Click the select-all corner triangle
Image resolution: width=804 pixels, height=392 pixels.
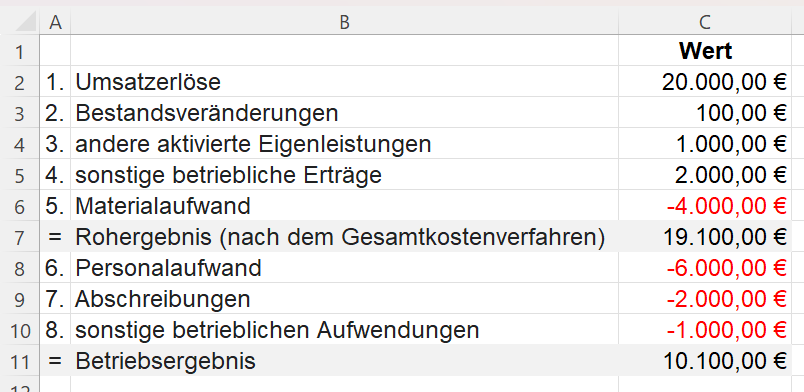(x=20, y=22)
